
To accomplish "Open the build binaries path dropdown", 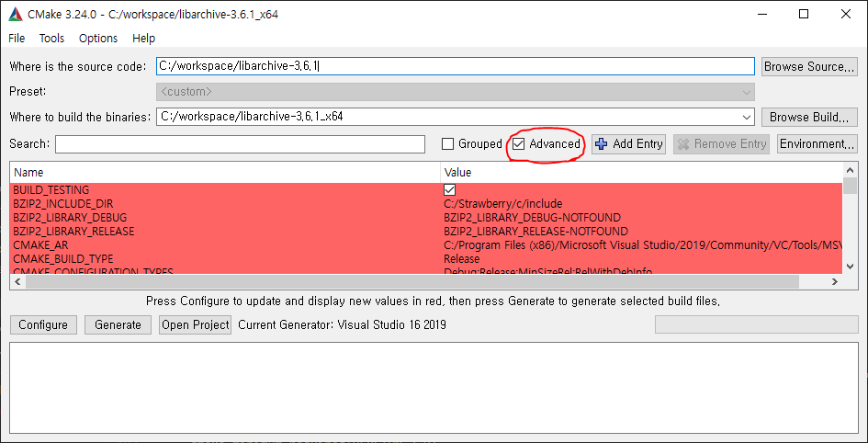I will (748, 118).
